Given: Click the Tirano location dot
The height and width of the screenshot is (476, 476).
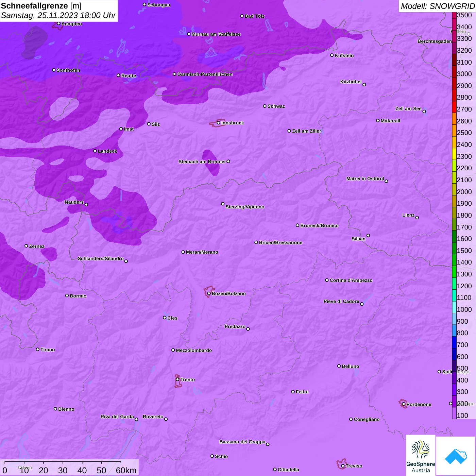Looking at the screenshot, I should tap(38, 349).
